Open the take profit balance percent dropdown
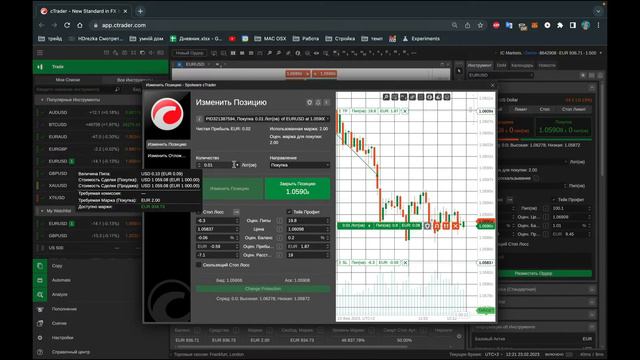This screenshot has width=640, height=360. coord(327,238)
